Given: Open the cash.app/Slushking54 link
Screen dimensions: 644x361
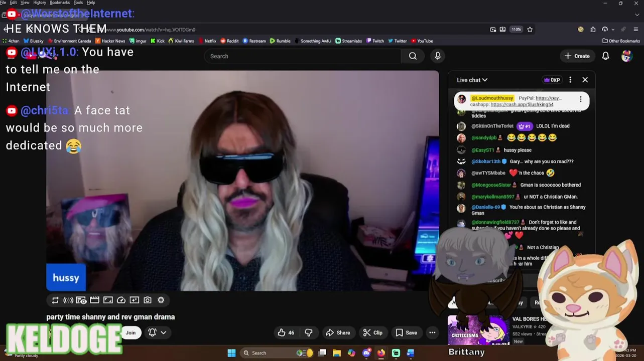Looking at the screenshot, I should click(522, 104).
